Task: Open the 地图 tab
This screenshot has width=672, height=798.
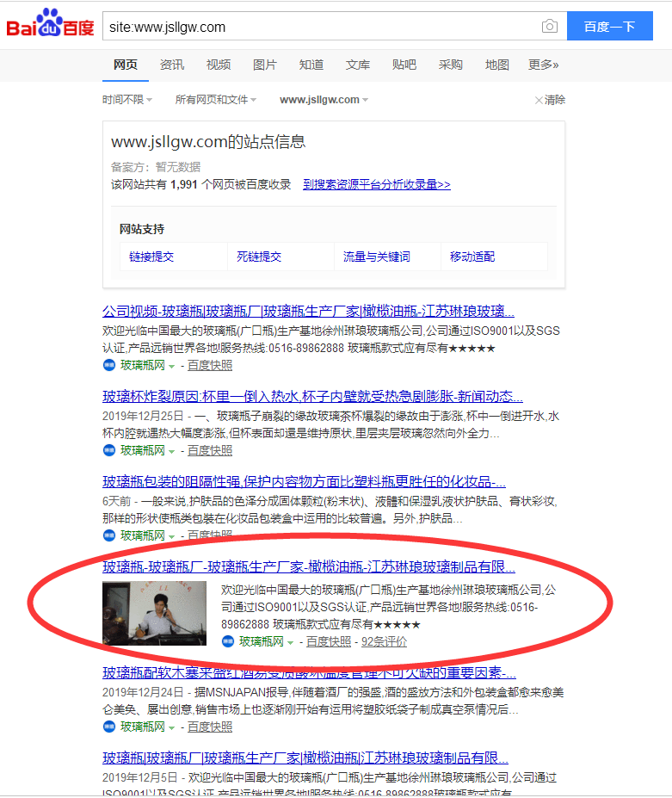Action: point(497,65)
